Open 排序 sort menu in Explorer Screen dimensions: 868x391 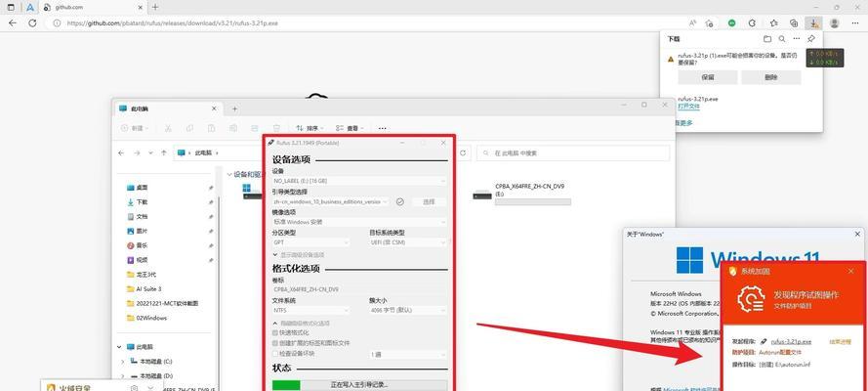point(310,128)
